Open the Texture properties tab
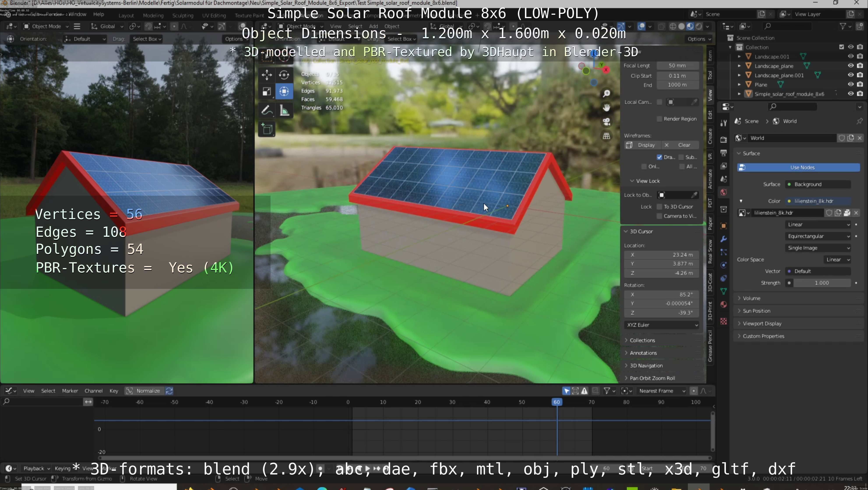868x490 pixels. point(724,321)
